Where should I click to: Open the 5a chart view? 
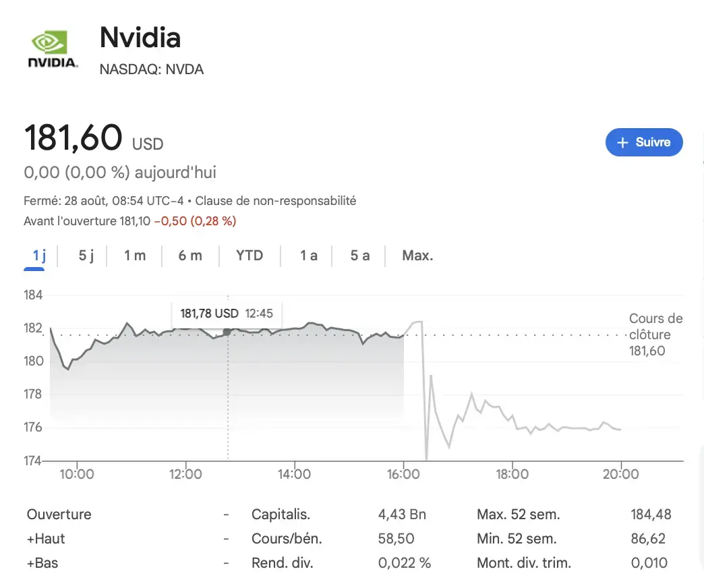[360, 256]
